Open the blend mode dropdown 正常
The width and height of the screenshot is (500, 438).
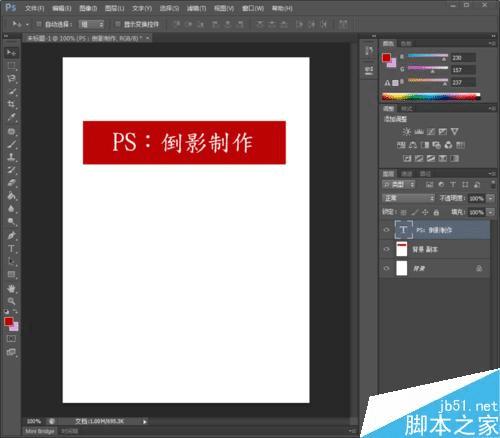click(409, 198)
